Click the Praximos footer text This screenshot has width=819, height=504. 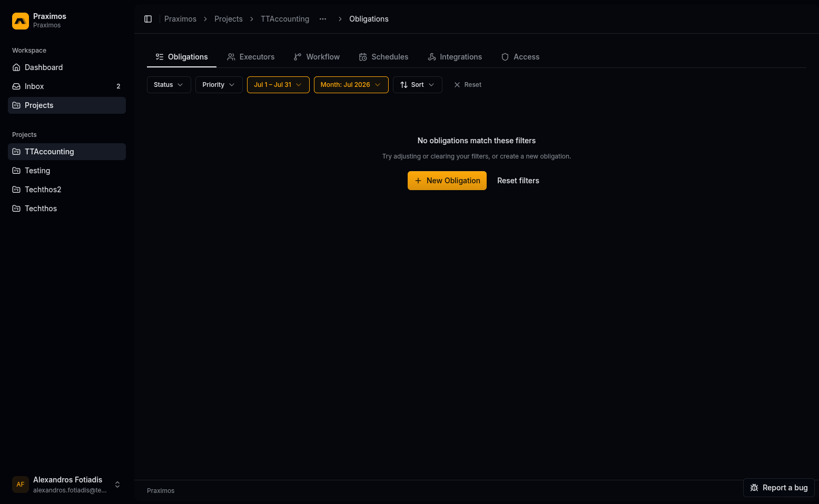(x=161, y=491)
